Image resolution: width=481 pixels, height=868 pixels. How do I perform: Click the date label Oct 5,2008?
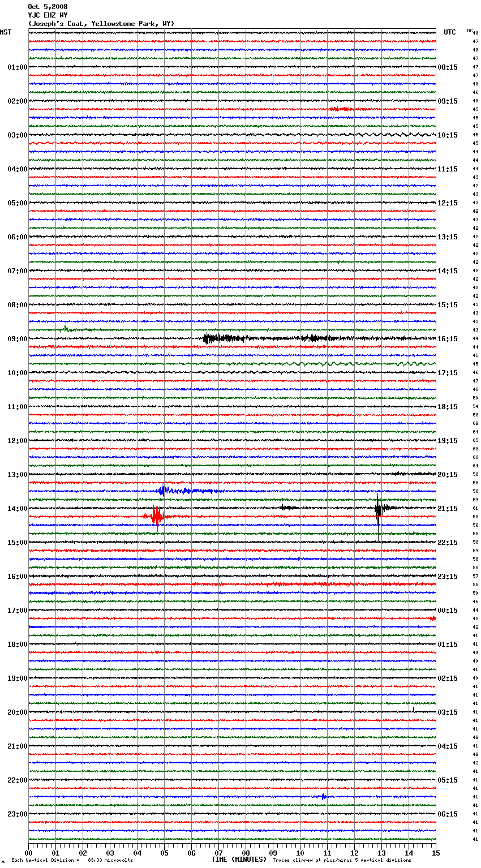point(48,7)
